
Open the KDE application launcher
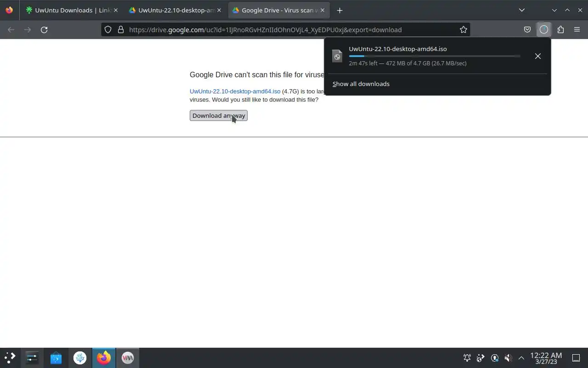(10, 357)
